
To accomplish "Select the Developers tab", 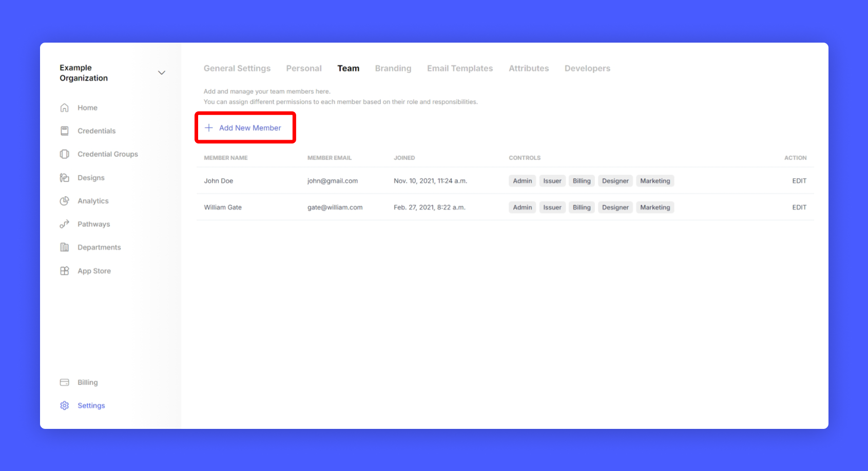I will pyautogui.click(x=587, y=68).
